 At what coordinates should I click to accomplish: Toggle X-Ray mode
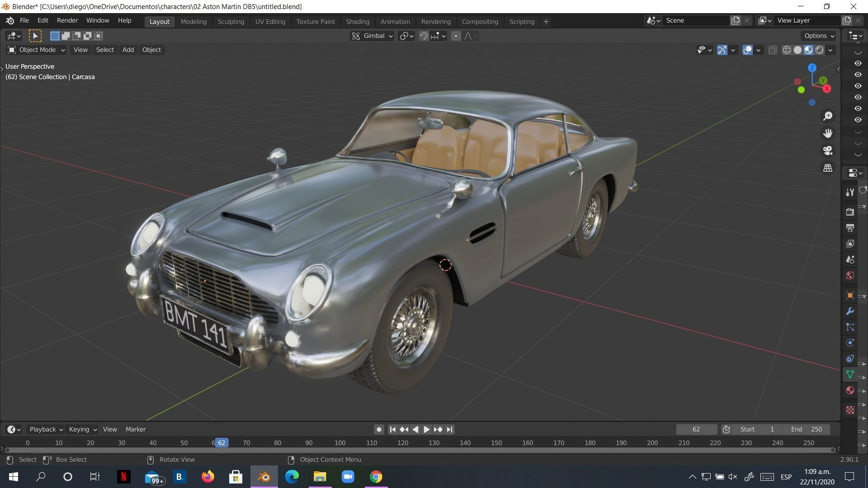tap(773, 50)
